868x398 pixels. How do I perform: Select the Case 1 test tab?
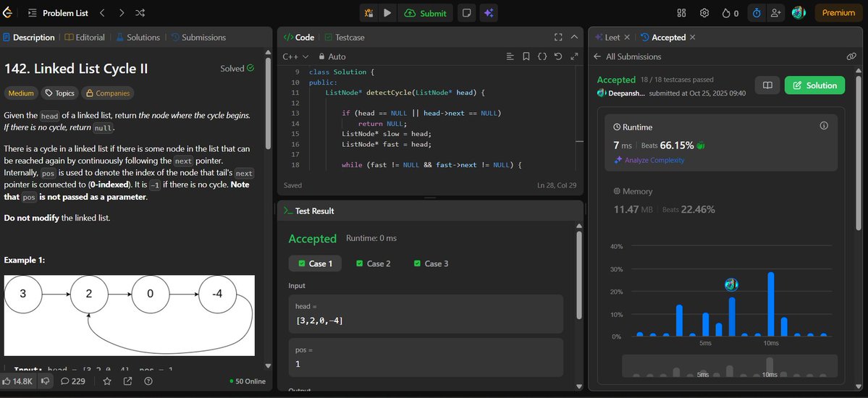pos(315,263)
